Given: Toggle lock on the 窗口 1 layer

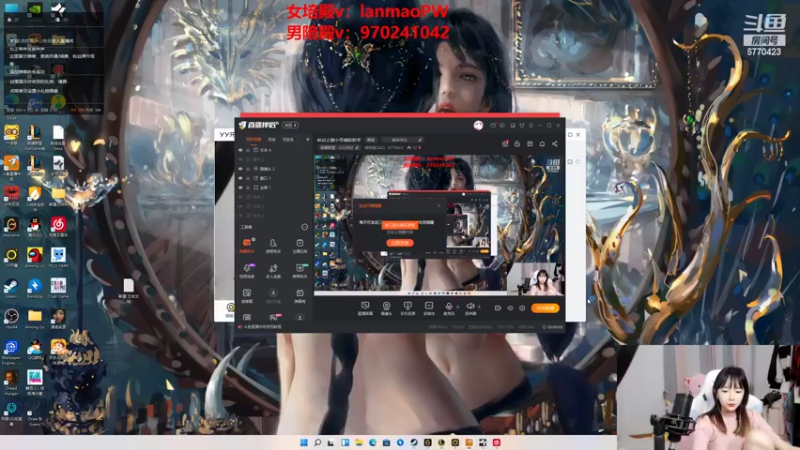Looking at the screenshot, I should click(248, 178).
